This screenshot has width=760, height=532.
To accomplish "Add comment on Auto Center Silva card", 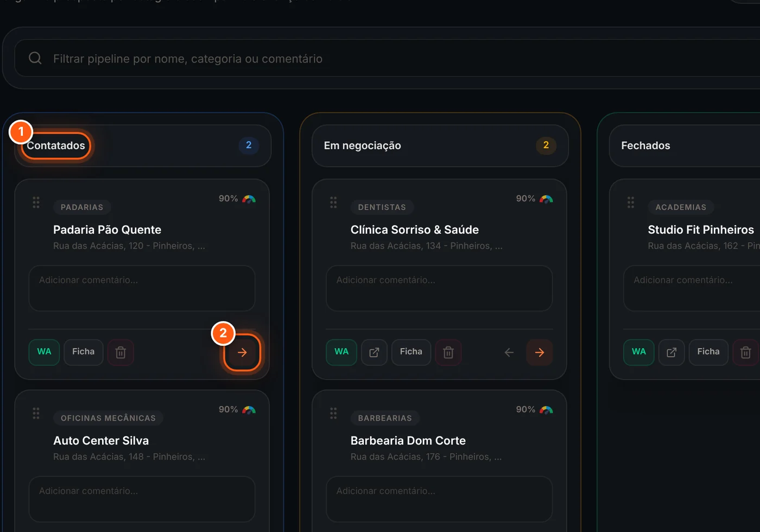I will click(142, 499).
